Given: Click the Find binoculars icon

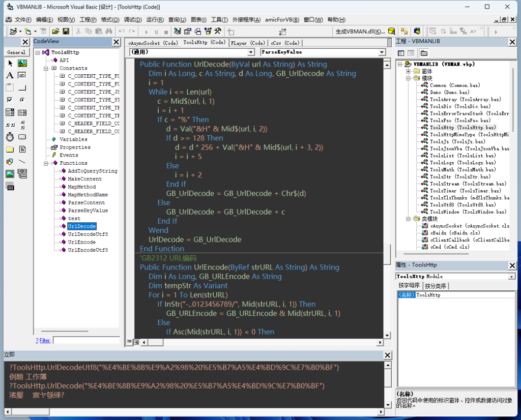Looking at the screenshot, I should tap(109, 31).
